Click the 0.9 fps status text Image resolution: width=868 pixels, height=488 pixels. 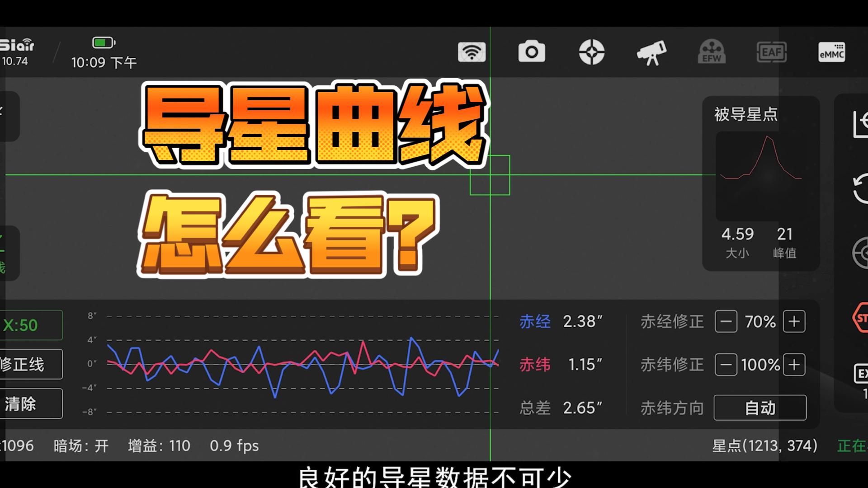click(x=234, y=446)
